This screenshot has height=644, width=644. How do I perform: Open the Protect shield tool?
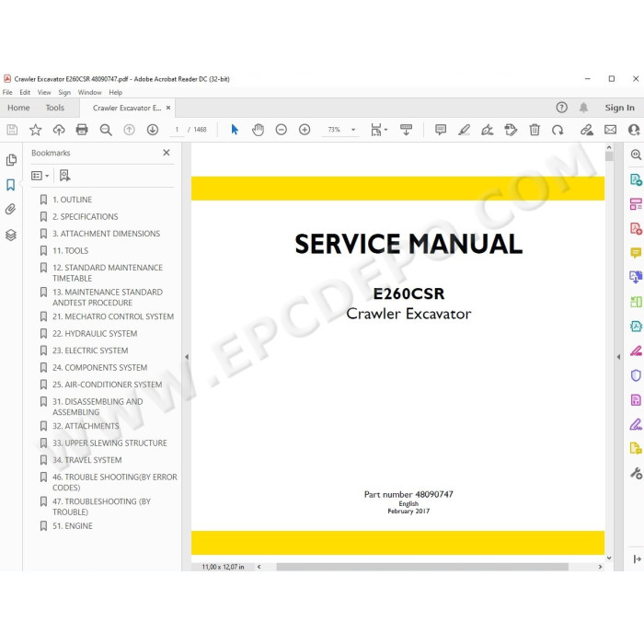pyautogui.click(x=636, y=375)
